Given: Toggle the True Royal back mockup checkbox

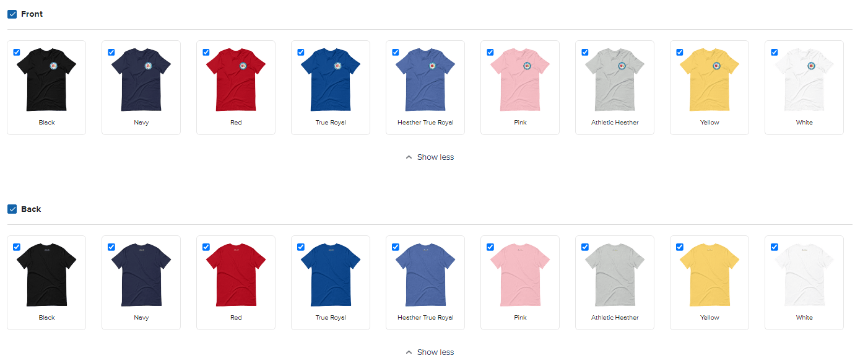Looking at the screenshot, I should (301, 247).
